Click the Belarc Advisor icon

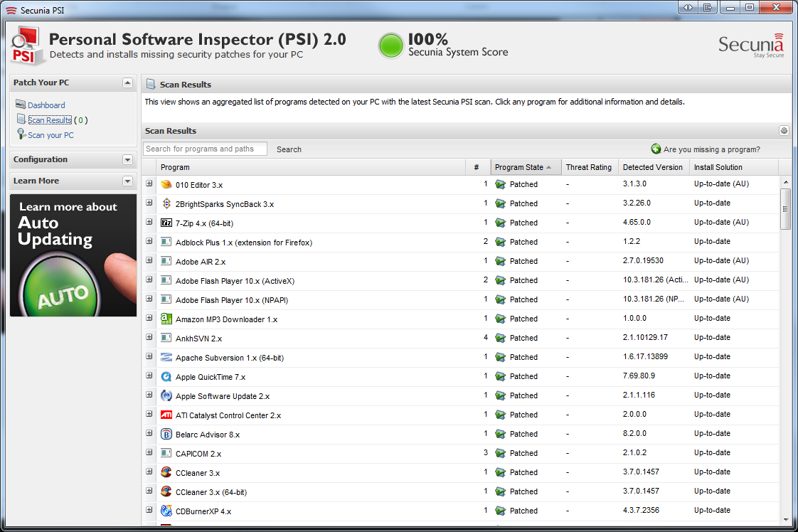[166, 435]
